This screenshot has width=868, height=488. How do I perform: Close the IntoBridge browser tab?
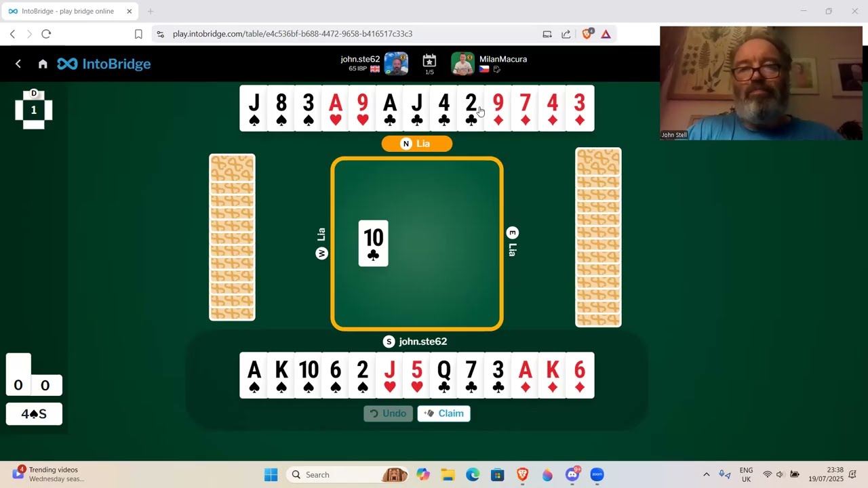pos(129,12)
